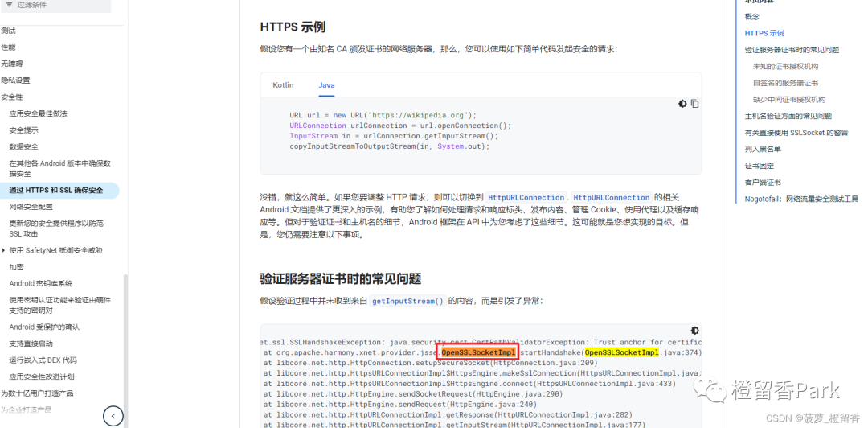This screenshot has width=868, height=428.
Task: Toggle dark theme on the Java code block
Action: coord(682,104)
